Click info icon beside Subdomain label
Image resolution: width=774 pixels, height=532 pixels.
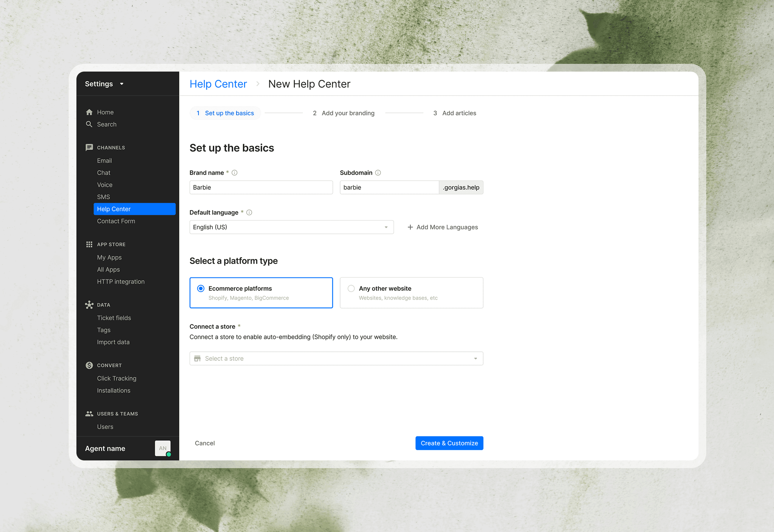pyautogui.click(x=378, y=173)
